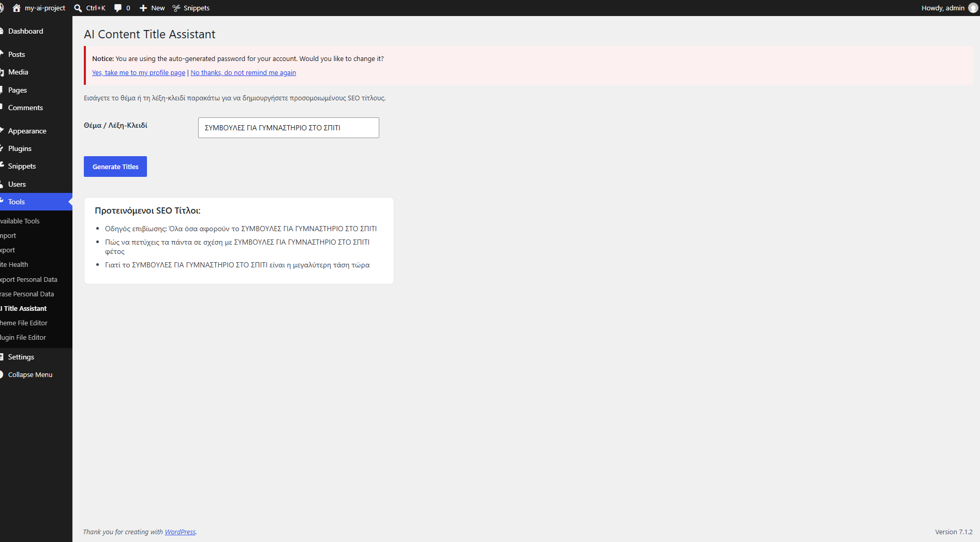The image size is (980, 542).
Task: Click the my-ai-project site name
Action: point(45,8)
